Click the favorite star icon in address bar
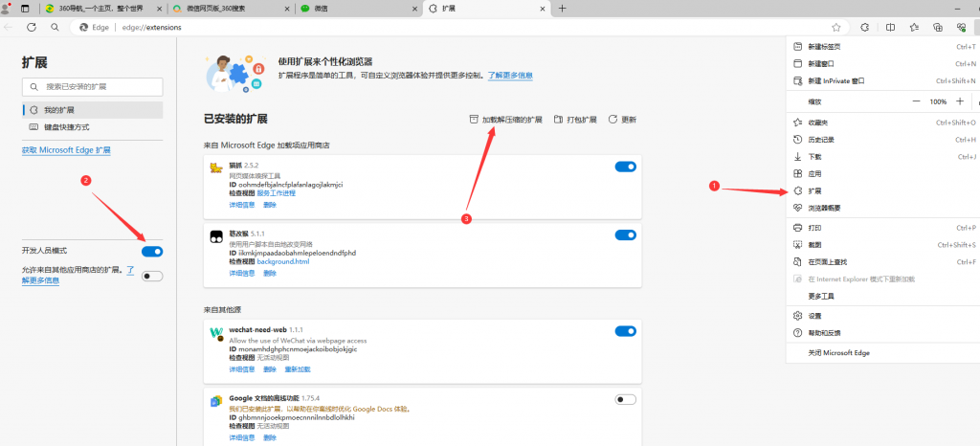The image size is (980, 446). pos(835,28)
